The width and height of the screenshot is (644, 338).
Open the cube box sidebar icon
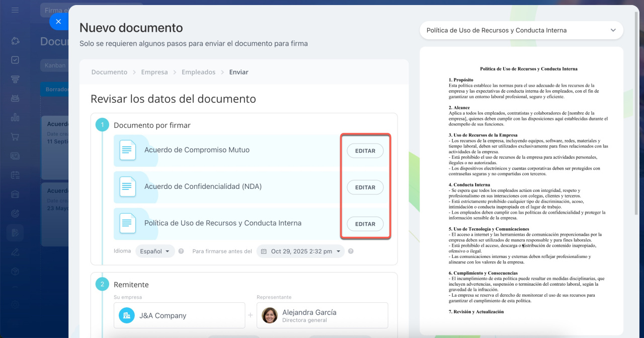(15, 271)
